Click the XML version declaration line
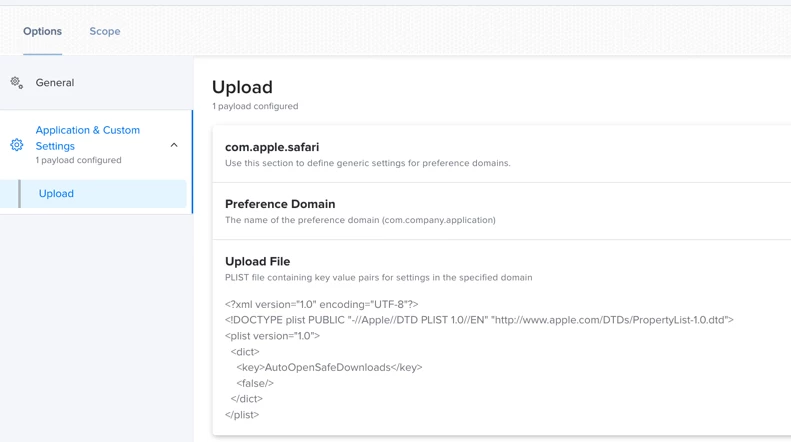791x442 pixels. click(321, 305)
